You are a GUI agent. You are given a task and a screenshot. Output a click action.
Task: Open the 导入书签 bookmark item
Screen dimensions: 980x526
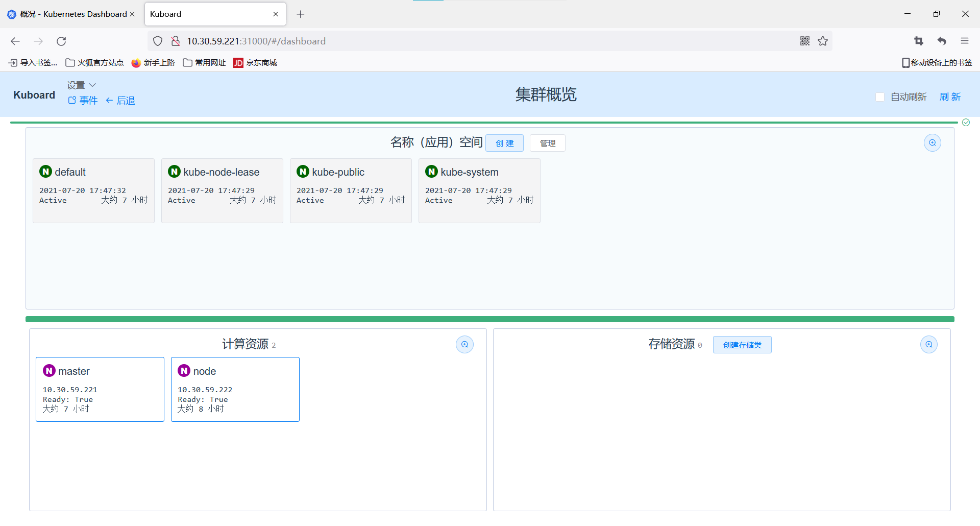point(33,63)
